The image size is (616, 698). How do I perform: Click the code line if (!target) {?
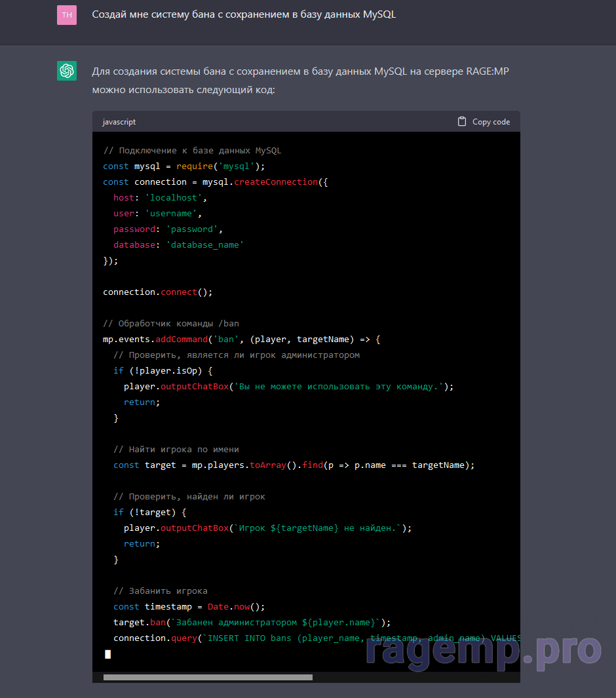[150, 513]
